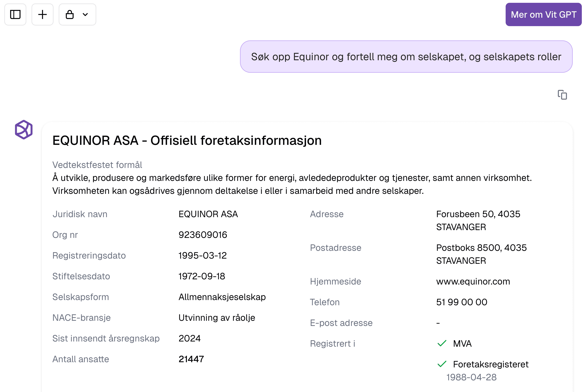Image resolution: width=587 pixels, height=392 pixels.
Task: Click the purple Vit GPT hexagon avatar
Action: (x=24, y=129)
